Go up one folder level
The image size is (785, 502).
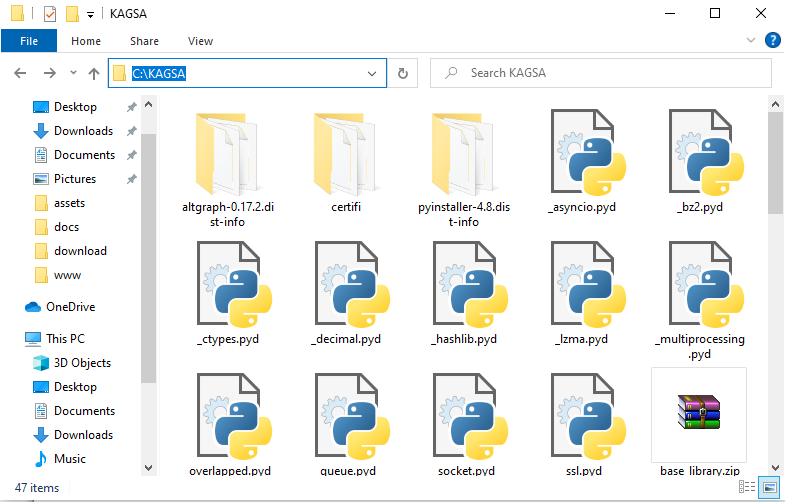tap(94, 74)
